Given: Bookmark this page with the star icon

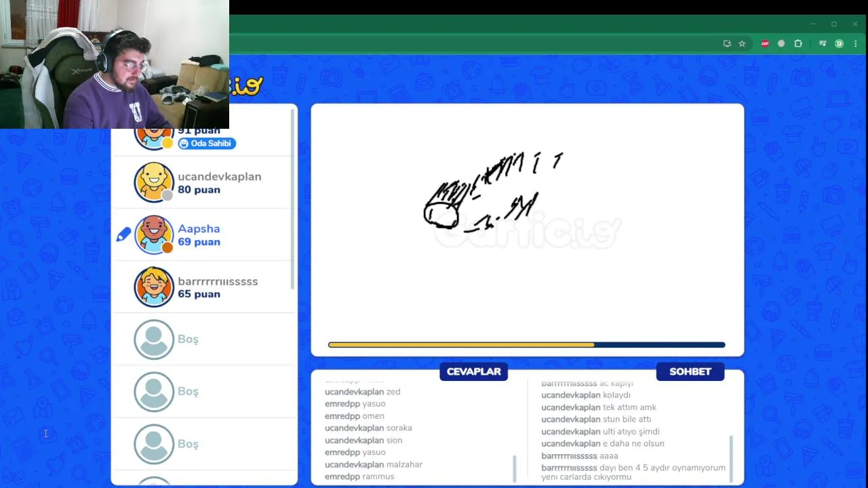Looking at the screenshot, I should pyautogui.click(x=742, y=43).
